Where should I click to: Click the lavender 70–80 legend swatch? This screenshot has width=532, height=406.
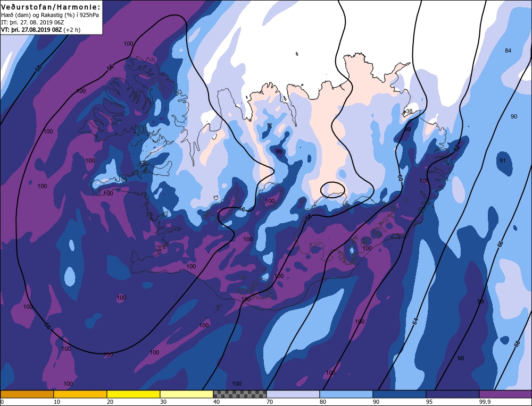click(x=293, y=394)
